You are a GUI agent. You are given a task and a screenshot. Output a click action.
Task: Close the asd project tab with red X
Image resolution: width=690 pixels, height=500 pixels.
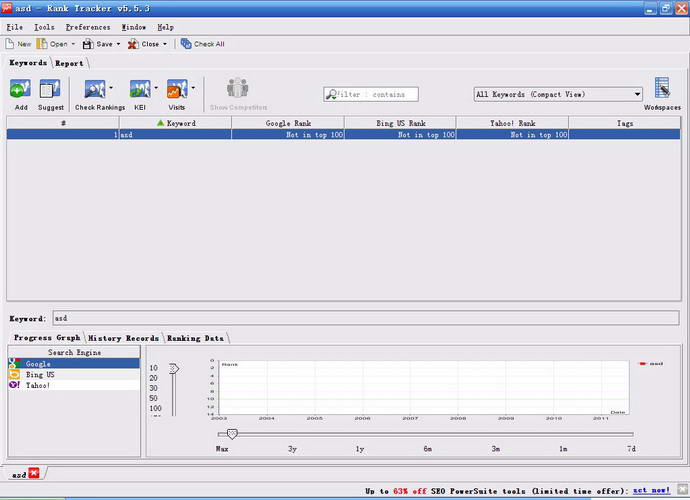pyautogui.click(x=34, y=473)
